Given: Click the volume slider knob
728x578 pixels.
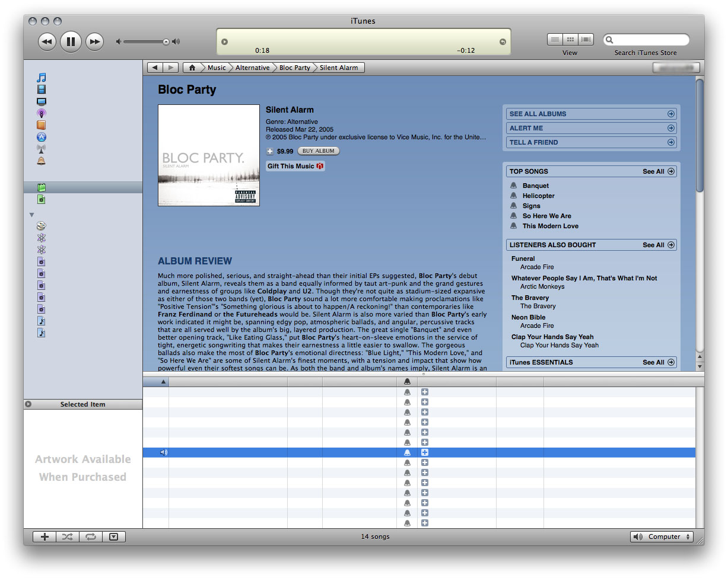Looking at the screenshot, I should 166,41.
